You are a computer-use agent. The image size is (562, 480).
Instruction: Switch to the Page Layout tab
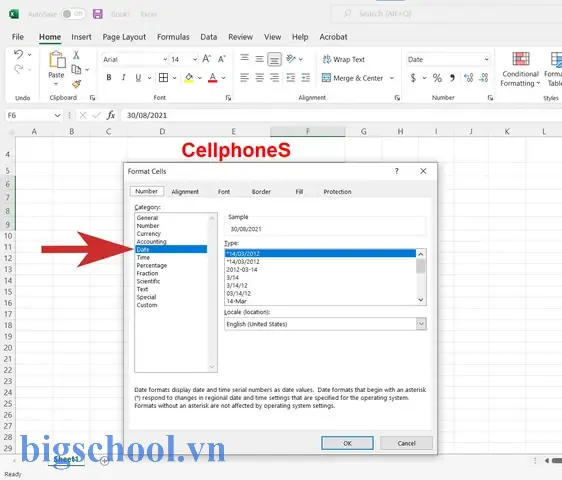click(x=124, y=37)
